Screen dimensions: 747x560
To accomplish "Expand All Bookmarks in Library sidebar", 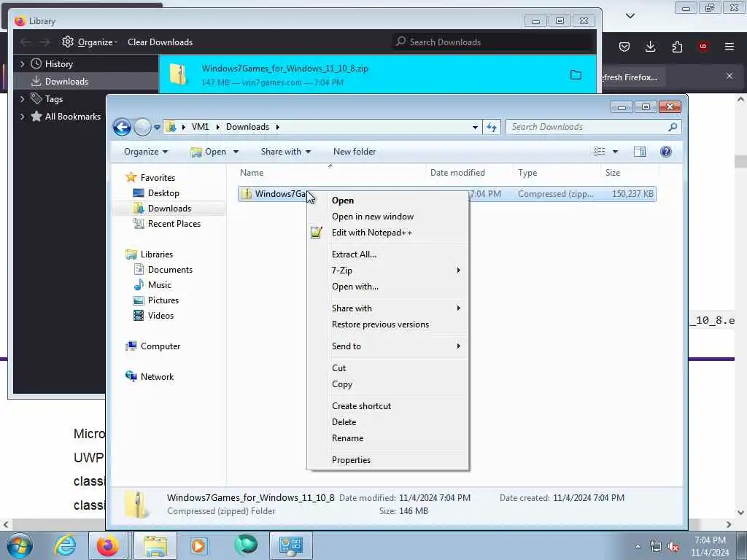I will click(22, 117).
